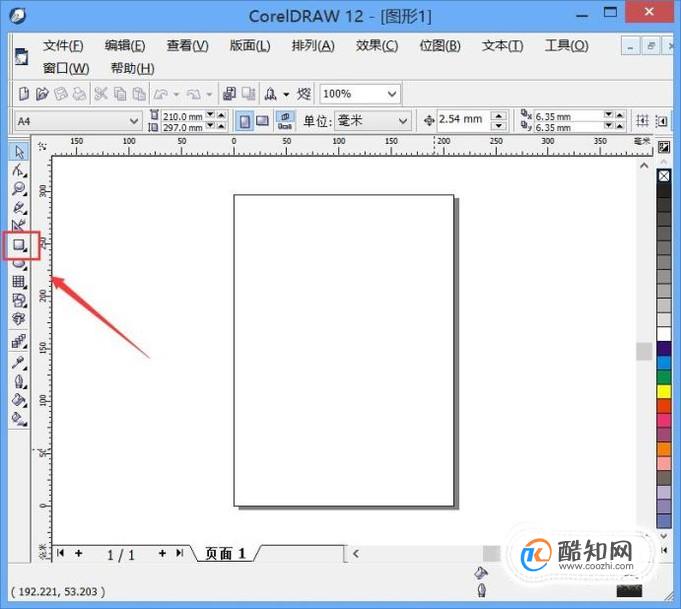Open the 排列(A) menu
The width and height of the screenshot is (681, 609).
click(x=313, y=46)
